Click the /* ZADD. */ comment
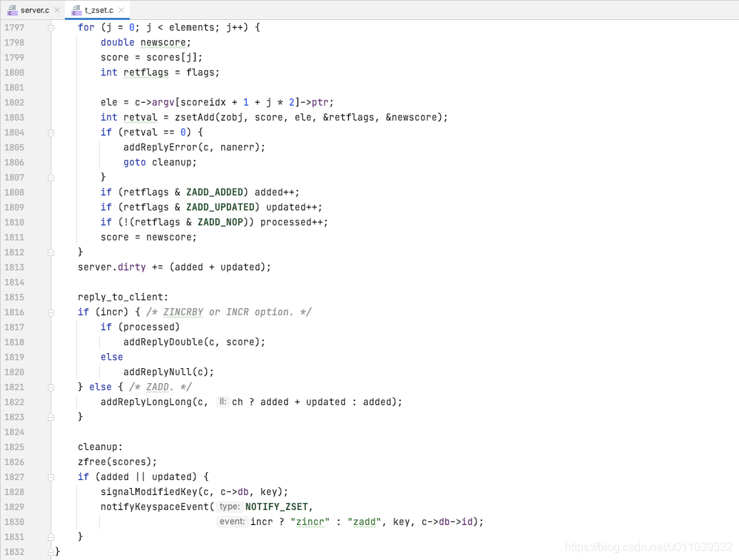This screenshot has height=560, width=739. (160, 387)
